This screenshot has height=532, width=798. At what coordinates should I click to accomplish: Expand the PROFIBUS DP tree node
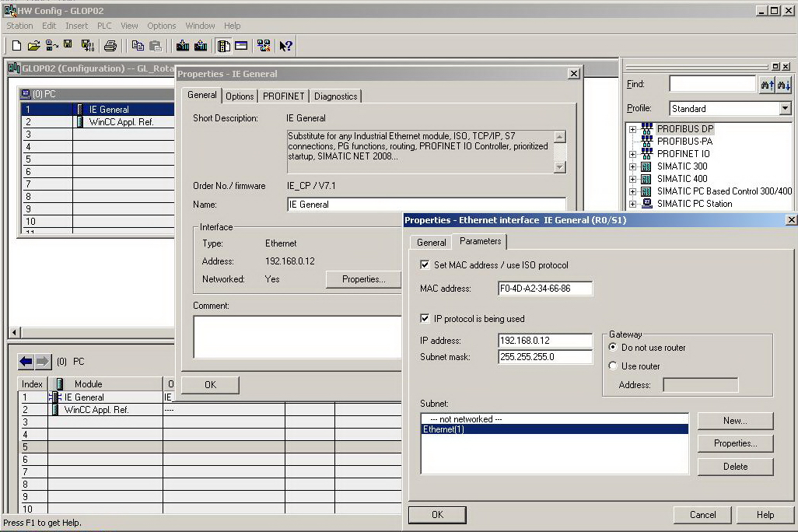pyautogui.click(x=632, y=129)
